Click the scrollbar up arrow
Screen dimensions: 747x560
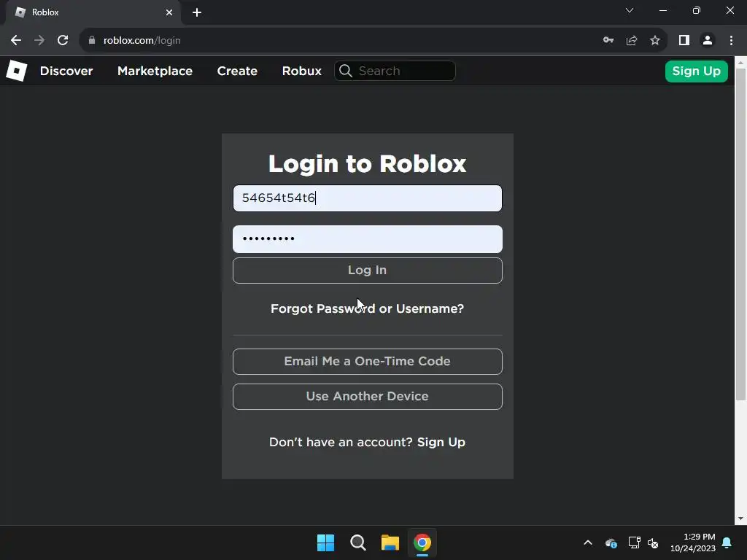[x=740, y=62]
